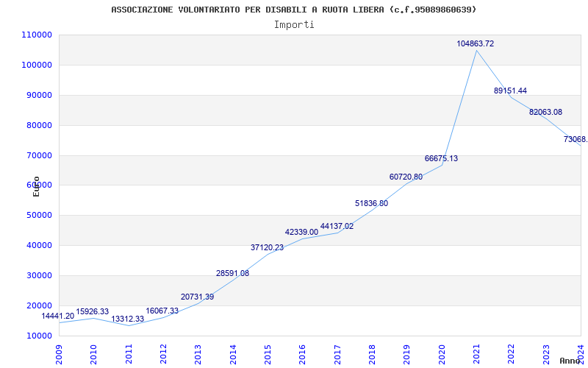Select the 20731.39 data label
Screen dimensions: 588x368
coord(197,297)
